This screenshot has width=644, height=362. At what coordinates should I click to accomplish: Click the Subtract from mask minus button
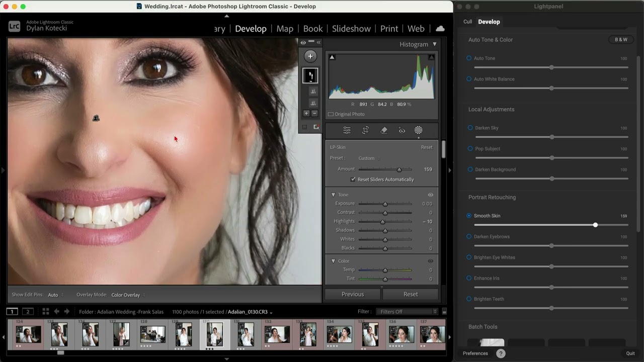314,114
